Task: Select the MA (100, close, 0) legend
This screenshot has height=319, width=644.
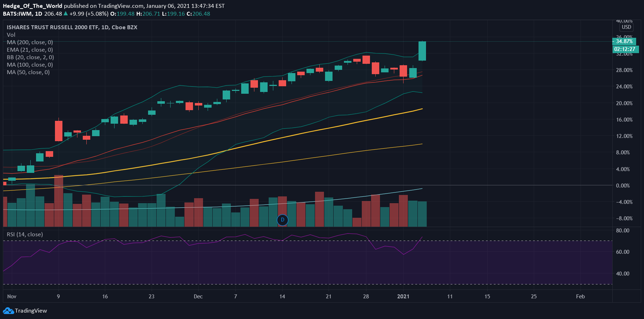Action: [x=30, y=65]
